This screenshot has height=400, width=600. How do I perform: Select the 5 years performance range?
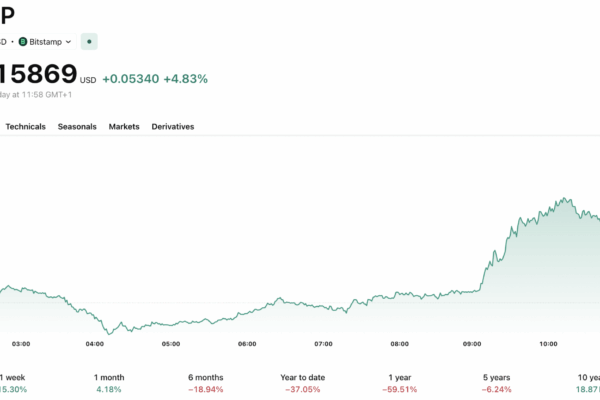tap(496, 384)
